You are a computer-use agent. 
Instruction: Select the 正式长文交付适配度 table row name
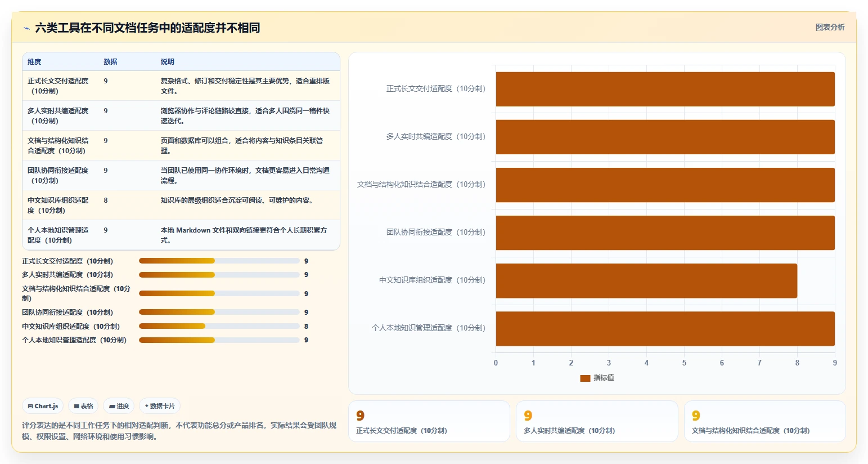pos(58,86)
